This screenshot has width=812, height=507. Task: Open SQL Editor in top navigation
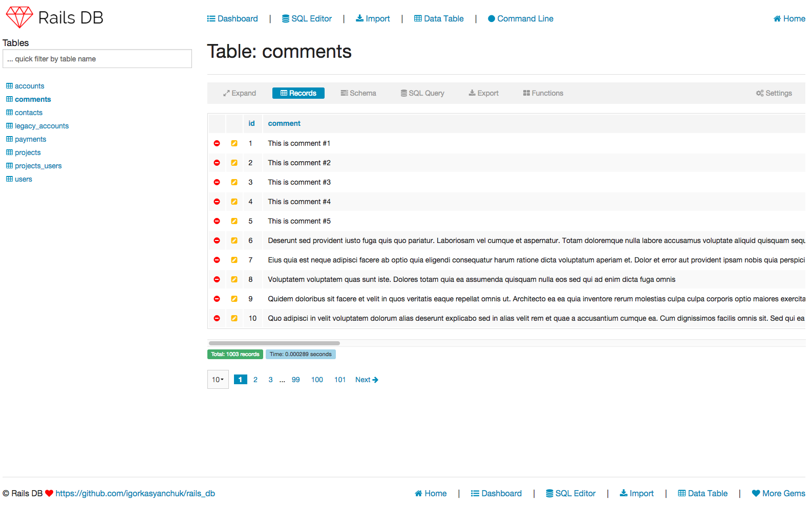307,18
